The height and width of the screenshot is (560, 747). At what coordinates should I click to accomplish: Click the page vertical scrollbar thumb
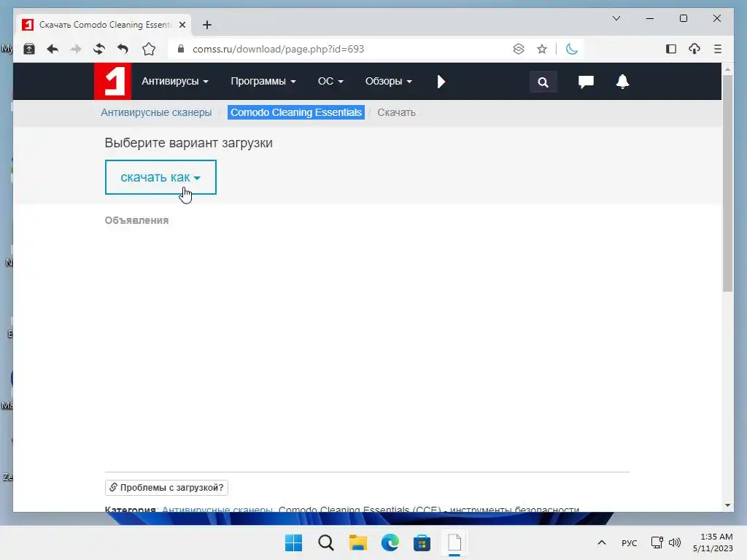pos(727,183)
